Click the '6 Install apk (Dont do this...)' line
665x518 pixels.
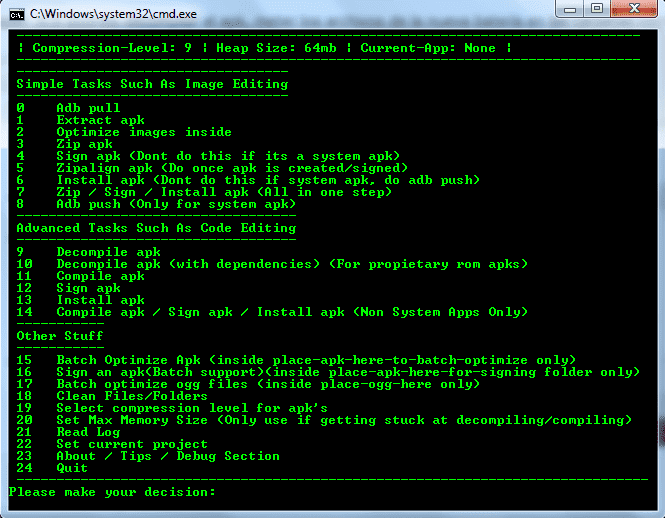point(248,180)
